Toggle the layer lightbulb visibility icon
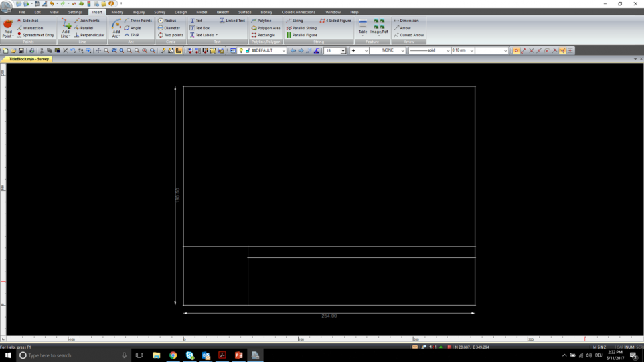The width and height of the screenshot is (644, 362). (241, 50)
